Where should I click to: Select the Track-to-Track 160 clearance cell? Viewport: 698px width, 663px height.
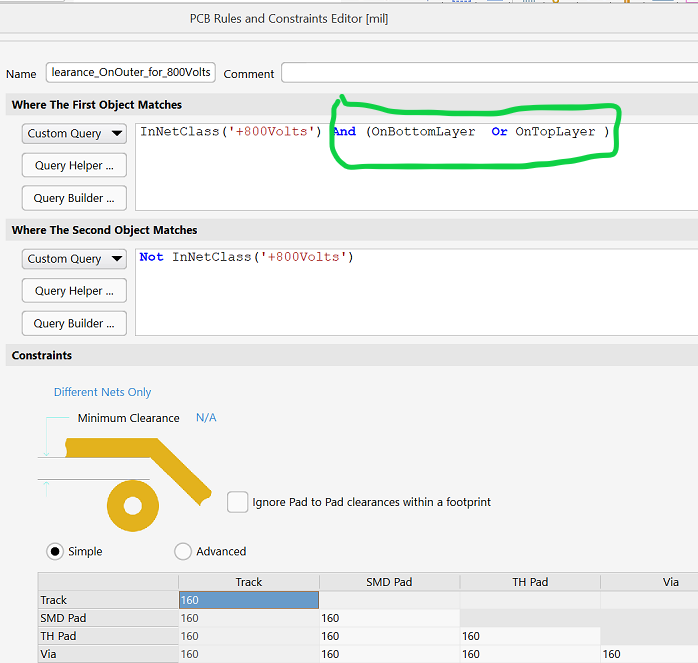click(x=249, y=600)
